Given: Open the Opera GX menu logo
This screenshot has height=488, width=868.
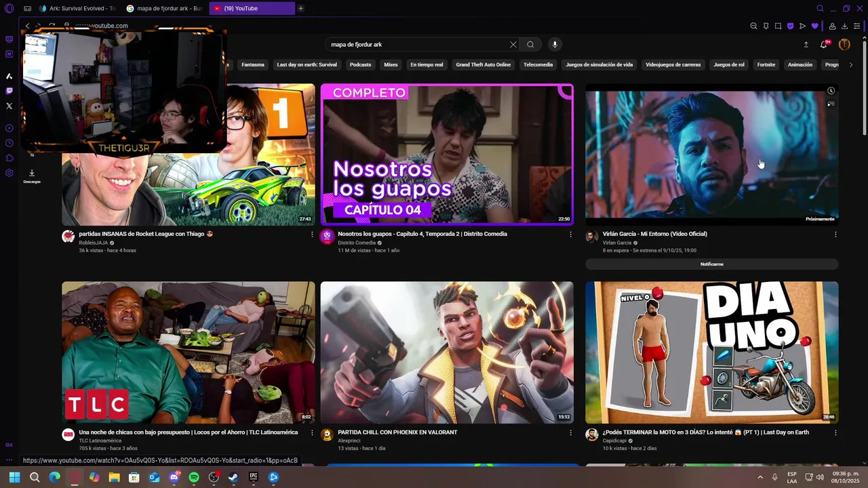Looking at the screenshot, I should 9,9.
